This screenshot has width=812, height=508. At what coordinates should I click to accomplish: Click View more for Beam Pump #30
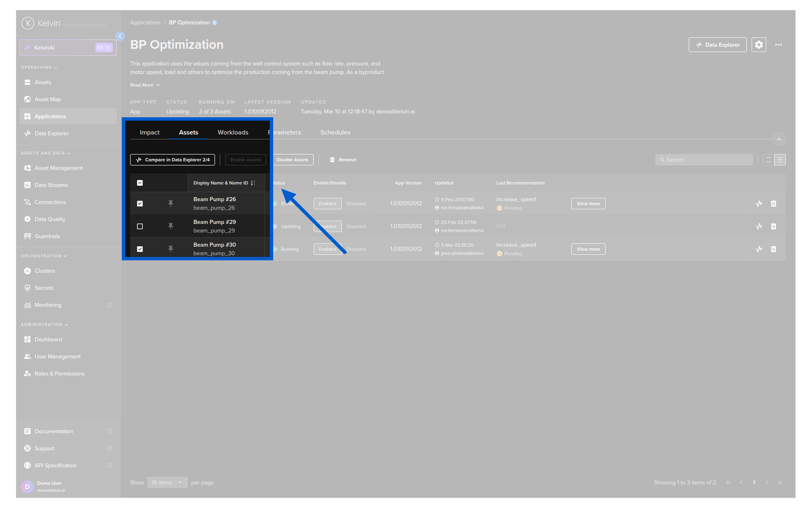point(588,249)
